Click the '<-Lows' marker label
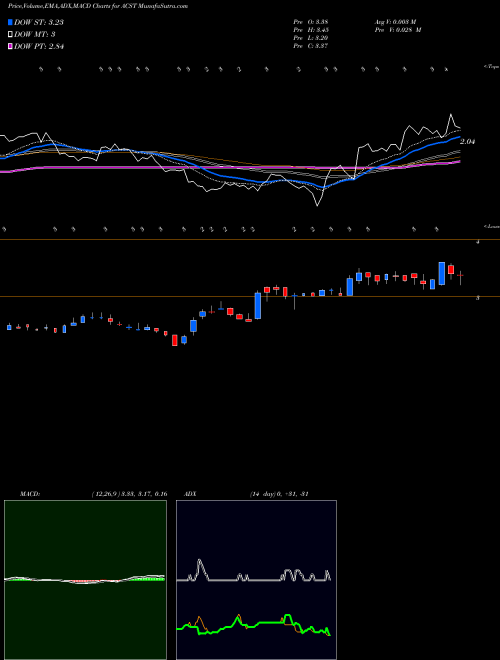The height and width of the screenshot is (660, 500). [491, 226]
